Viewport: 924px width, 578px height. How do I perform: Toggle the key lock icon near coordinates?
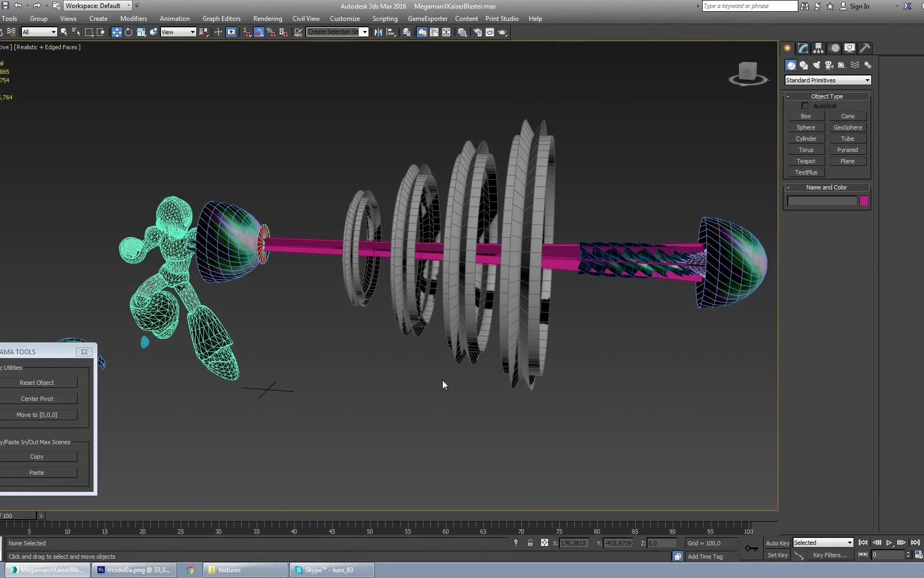tap(530, 543)
